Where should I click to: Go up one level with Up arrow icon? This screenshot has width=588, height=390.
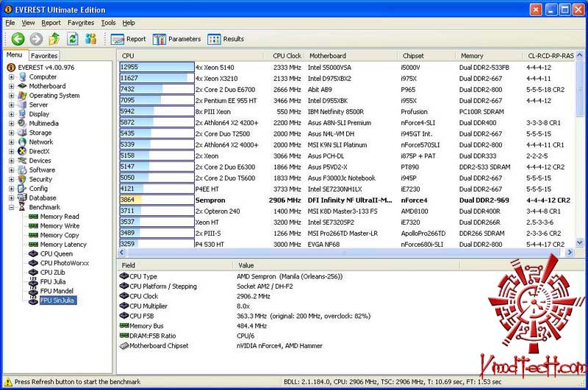tap(54, 39)
